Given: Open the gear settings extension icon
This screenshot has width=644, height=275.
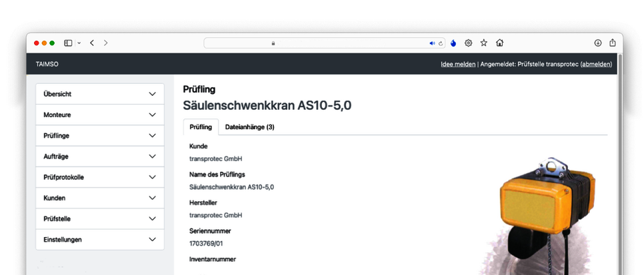Looking at the screenshot, I should click(x=468, y=43).
